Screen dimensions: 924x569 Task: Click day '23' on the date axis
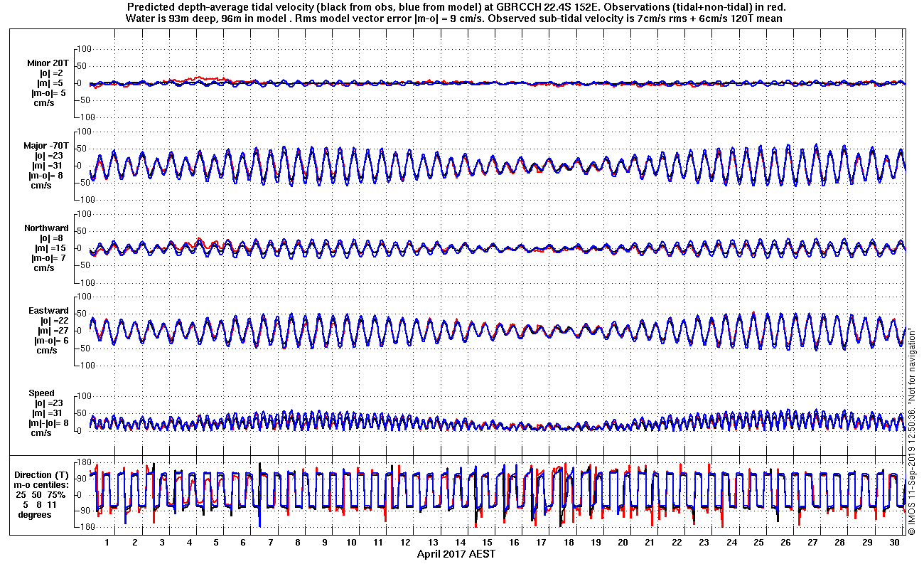pos(704,542)
